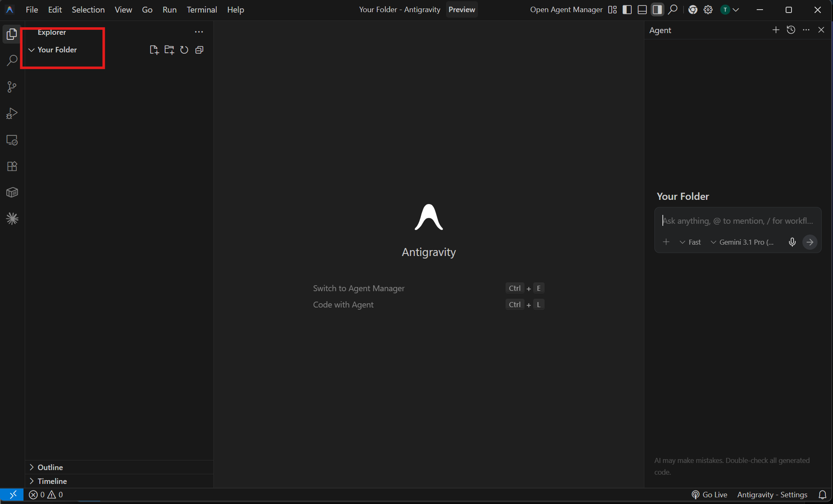This screenshot has height=504, width=833.
Task: Toggle the secondary side panel
Action: (x=657, y=9)
